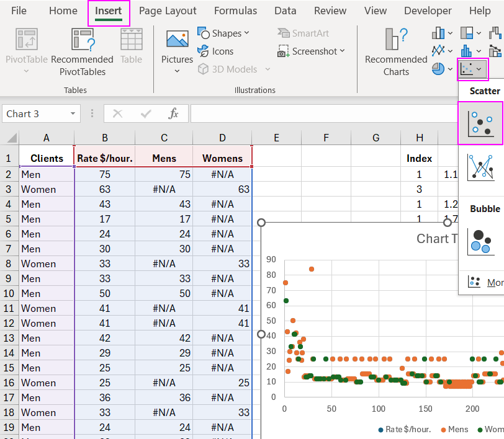The width and height of the screenshot is (504, 439).
Task: Click the Insert Line Chart icon
Action: point(438,51)
